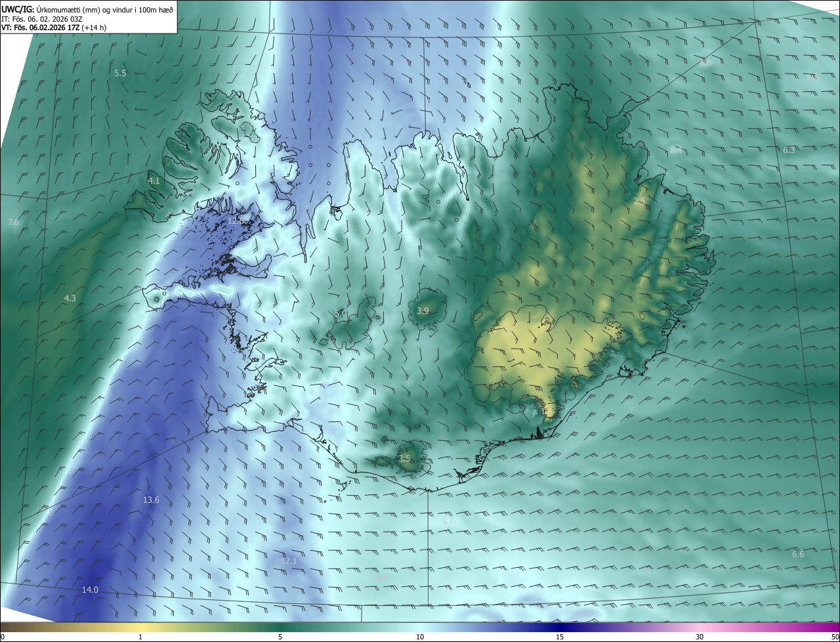Click the 'IT: Fös. 06. 02. 2026 03Z' line
The image size is (840, 642).
pos(43,18)
